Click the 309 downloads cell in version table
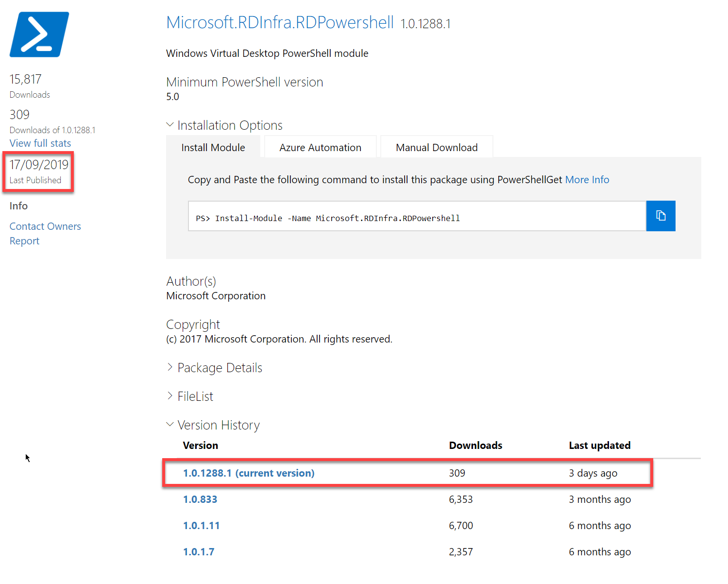Image resolution: width=728 pixels, height=584 pixels. pyautogui.click(x=457, y=473)
